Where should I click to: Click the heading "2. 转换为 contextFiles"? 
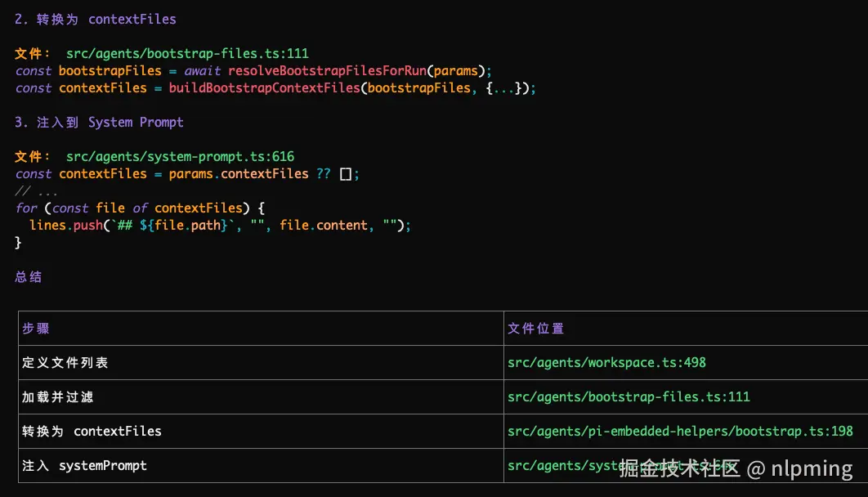[x=96, y=19]
